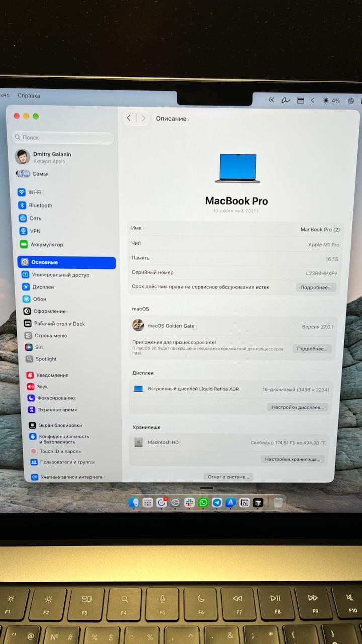Click the MacBook Pro laptop image

click(238, 168)
